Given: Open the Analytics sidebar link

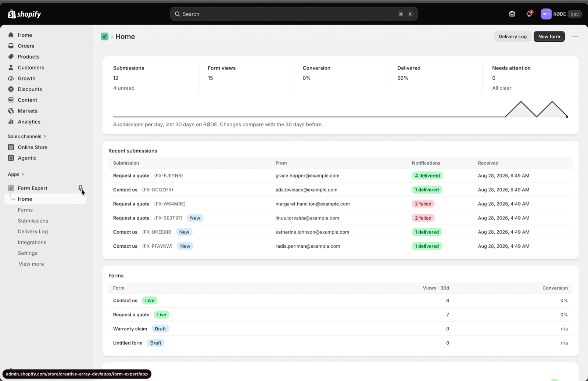Looking at the screenshot, I should click(x=29, y=122).
